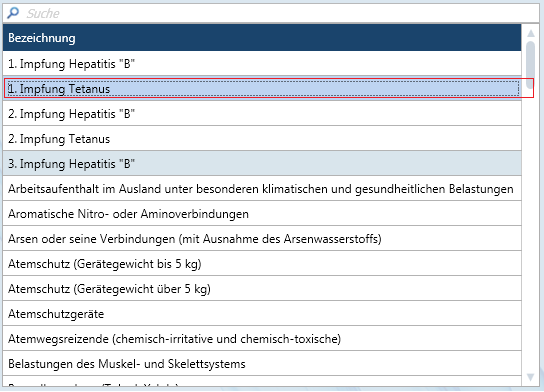544x392 pixels.
Task: Select the Atemschutzgeräte list entry
Action: (262, 314)
